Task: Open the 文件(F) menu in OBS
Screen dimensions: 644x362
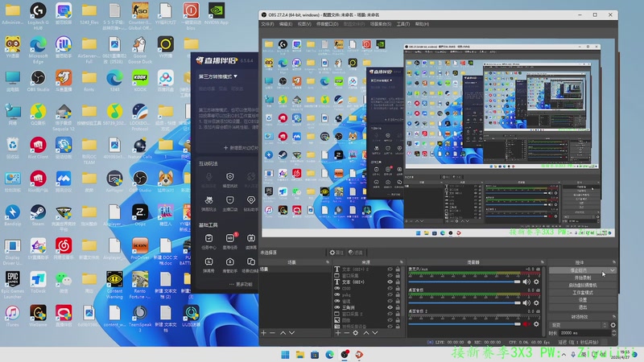Action: (x=267, y=24)
